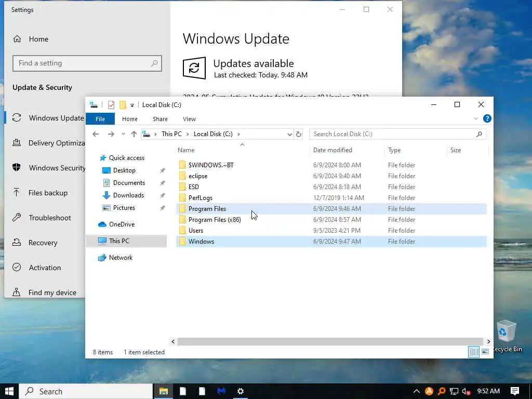
Task: Click the taskbar Search box
Action: (x=86, y=391)
